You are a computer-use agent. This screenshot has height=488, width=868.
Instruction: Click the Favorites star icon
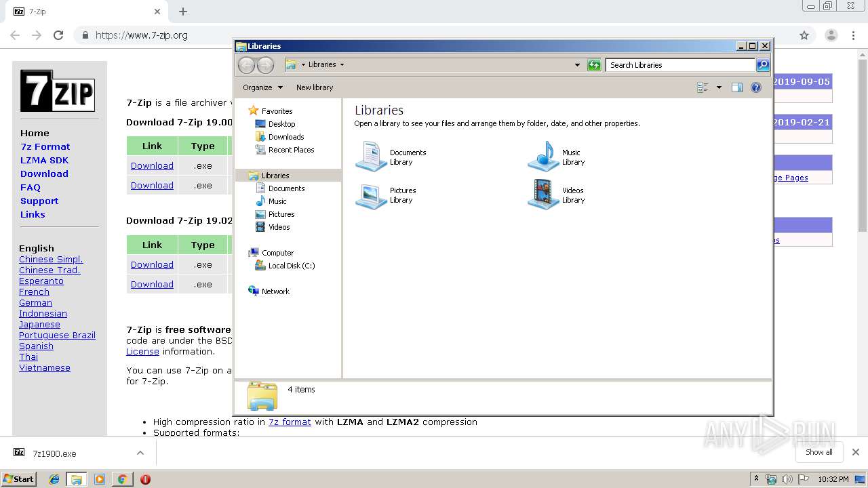click(254, 110)
